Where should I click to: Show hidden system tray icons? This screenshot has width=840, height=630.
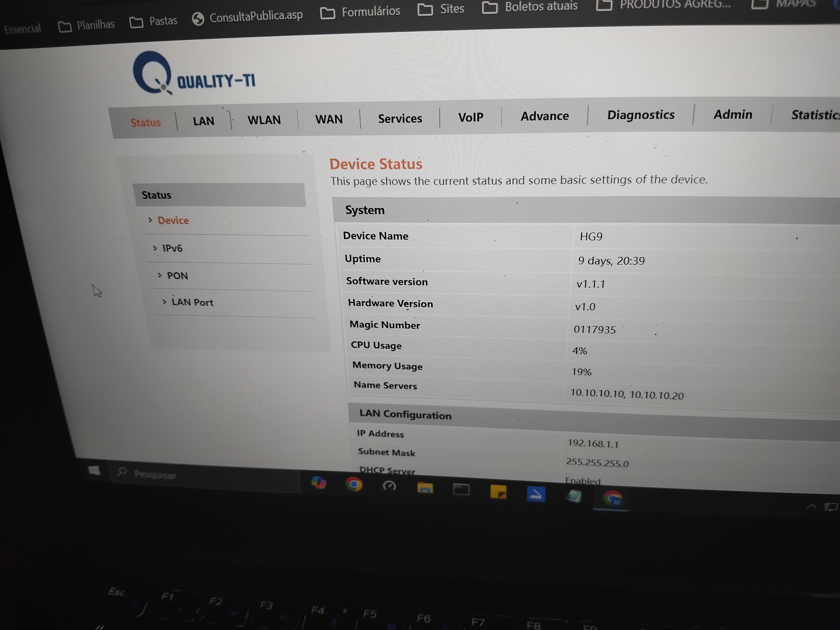pyautogui.click(x=811, y=506)
